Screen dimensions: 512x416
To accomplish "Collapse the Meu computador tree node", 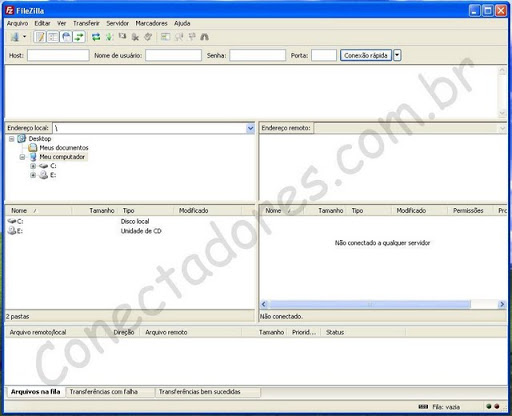I will click(x=22, y=157).
